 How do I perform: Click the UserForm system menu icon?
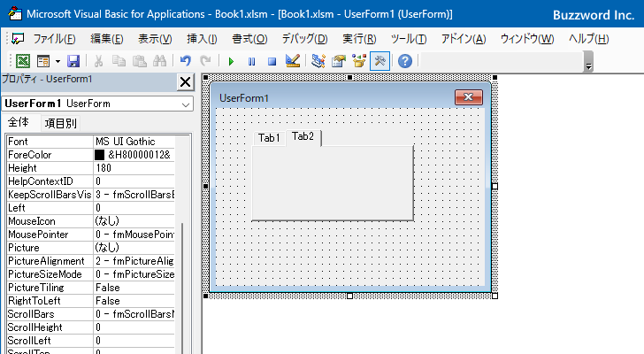coord(18,39)
